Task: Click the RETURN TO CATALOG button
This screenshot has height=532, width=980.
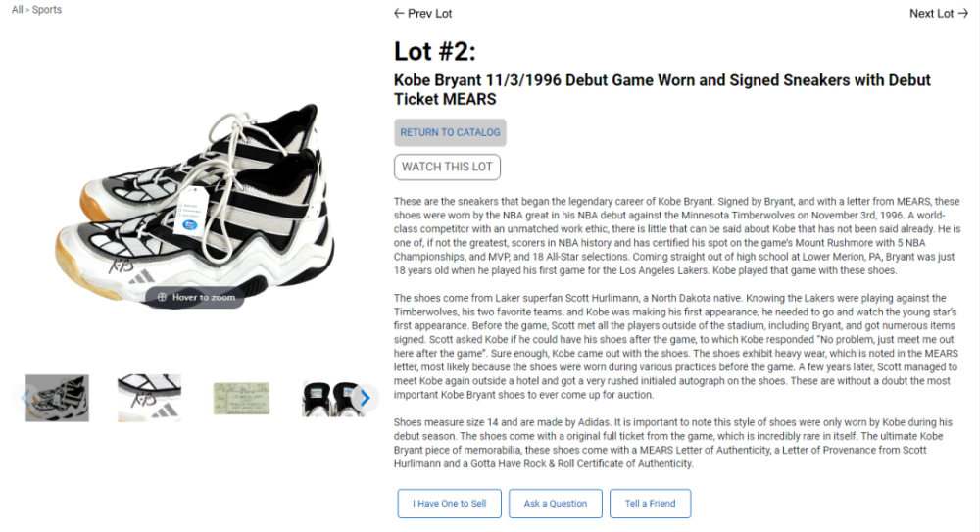Action: pyautogui.click(x=450, y=132)
